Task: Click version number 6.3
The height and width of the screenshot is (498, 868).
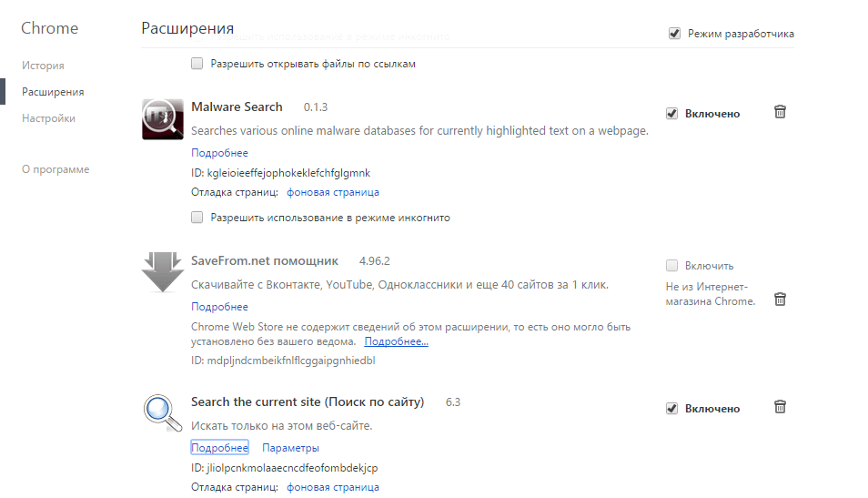Action: (453, 402)
